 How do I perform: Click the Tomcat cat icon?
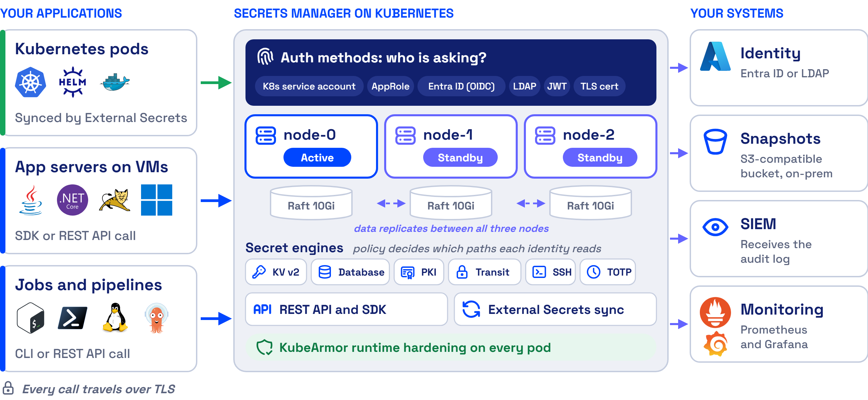point(115,200)
